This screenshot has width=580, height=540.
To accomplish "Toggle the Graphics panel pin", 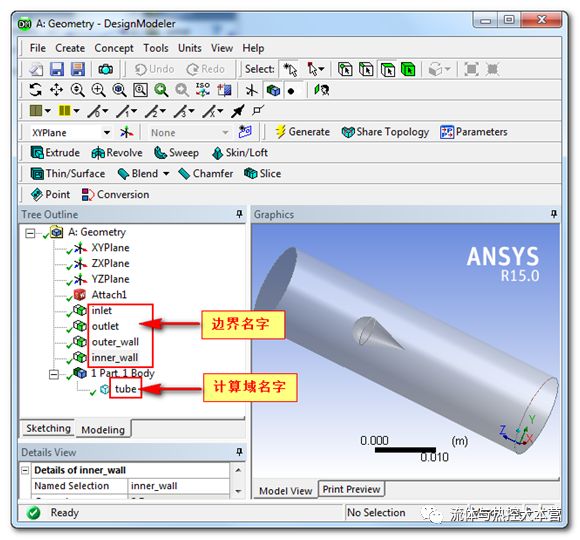I will pyautogui.click(x=553, y=214).
